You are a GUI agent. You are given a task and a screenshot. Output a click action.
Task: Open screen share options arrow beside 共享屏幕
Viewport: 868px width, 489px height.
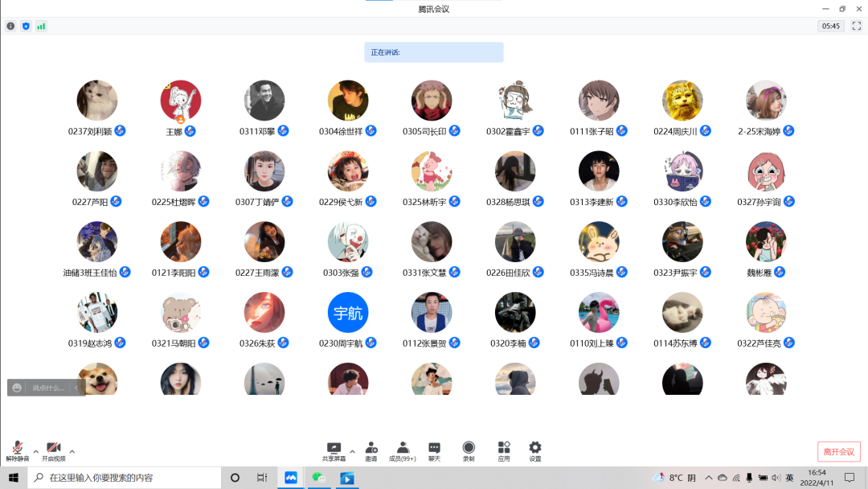pyautogui.click(x=352, y=451)
